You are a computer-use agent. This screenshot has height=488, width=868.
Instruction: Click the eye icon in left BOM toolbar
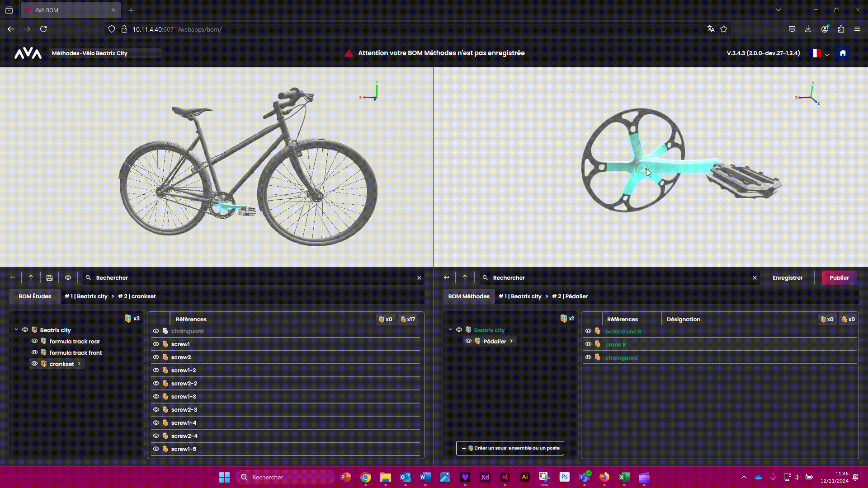(68, 278)
